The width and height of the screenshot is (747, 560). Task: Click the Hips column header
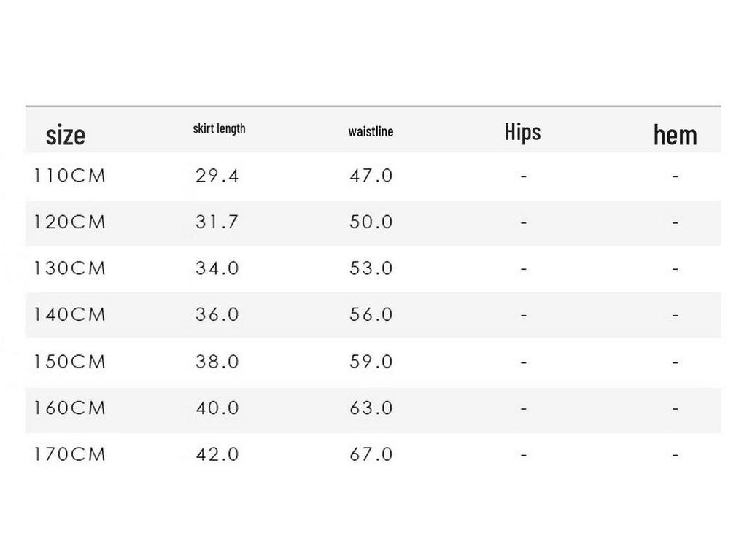tap(522, 132)
